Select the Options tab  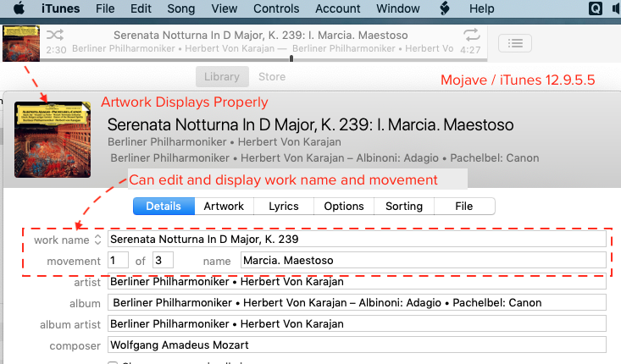click(x=344, y=207)
